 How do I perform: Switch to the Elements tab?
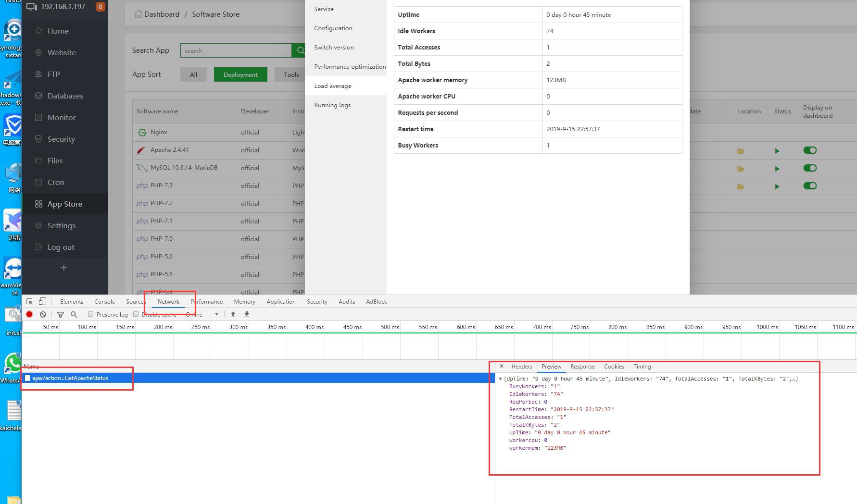tap(72, 302)
